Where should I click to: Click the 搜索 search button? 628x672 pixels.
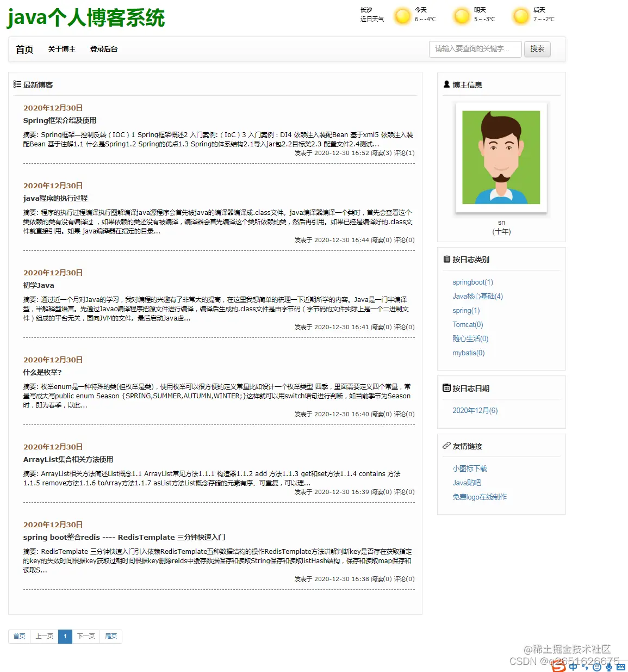pos(537,49)
